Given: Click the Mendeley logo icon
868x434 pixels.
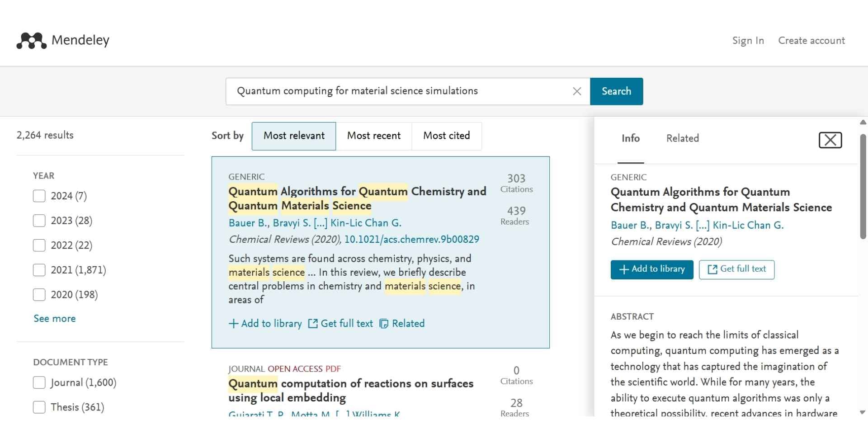Looking at the screenshot, I should tap(31, 41).
